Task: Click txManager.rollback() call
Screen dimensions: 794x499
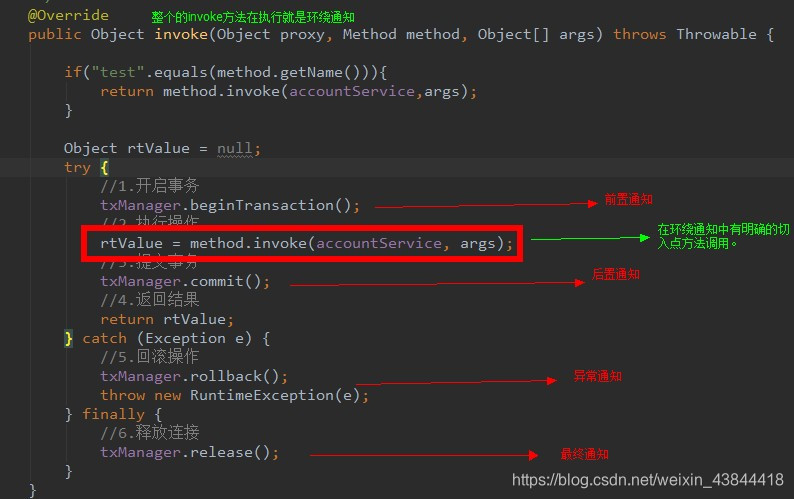Action: click(x=194, y=376)
